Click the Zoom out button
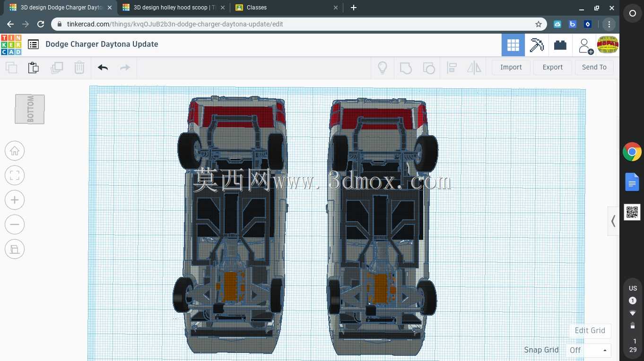The height and width of the screenshot is (361, 644). point(15,224)
